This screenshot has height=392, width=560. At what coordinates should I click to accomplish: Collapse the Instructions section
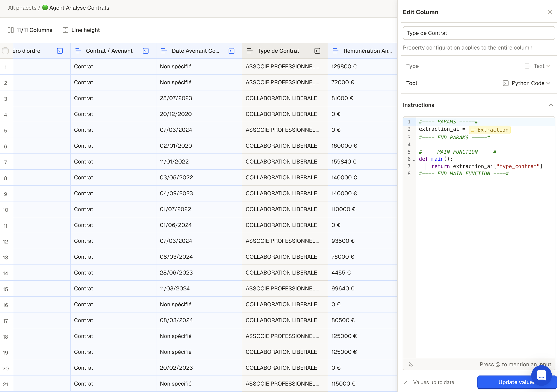551,105
